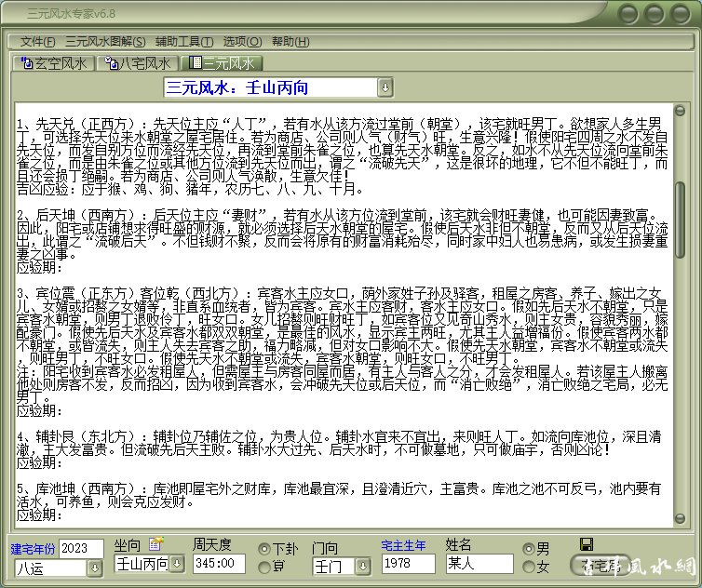Select the 男 gender option
This screenshot has height=588, width=702.
click(530, 549)
